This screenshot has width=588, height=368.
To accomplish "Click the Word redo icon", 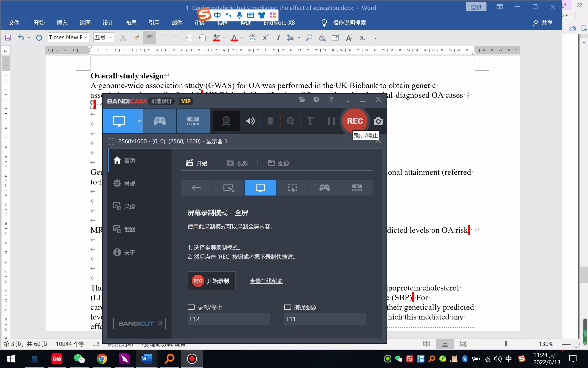I will (x=39, y=37).
